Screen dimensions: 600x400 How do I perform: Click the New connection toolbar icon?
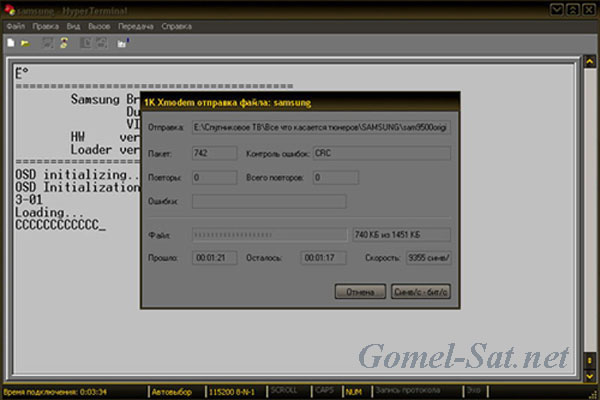(11, 43)
